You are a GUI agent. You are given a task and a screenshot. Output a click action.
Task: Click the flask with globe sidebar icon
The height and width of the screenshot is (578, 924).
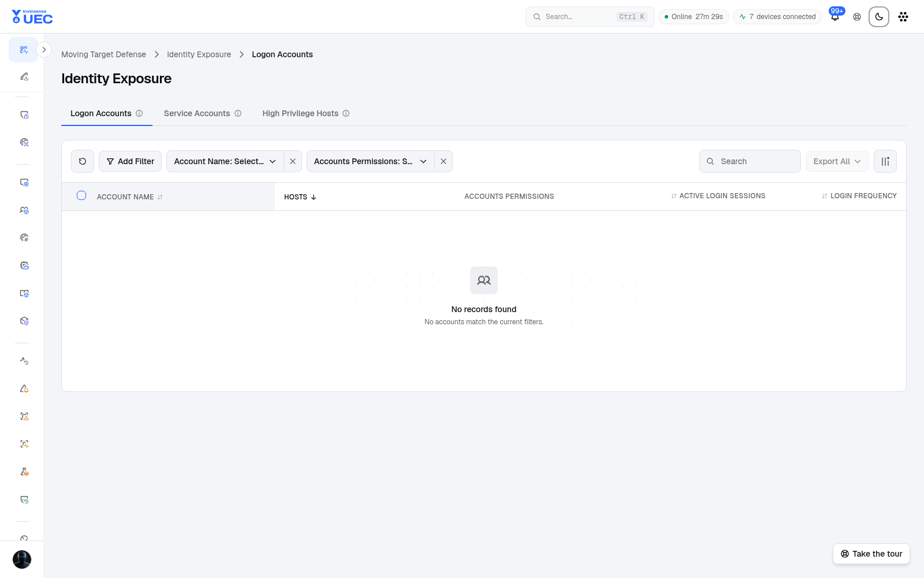tap(24, 472)
